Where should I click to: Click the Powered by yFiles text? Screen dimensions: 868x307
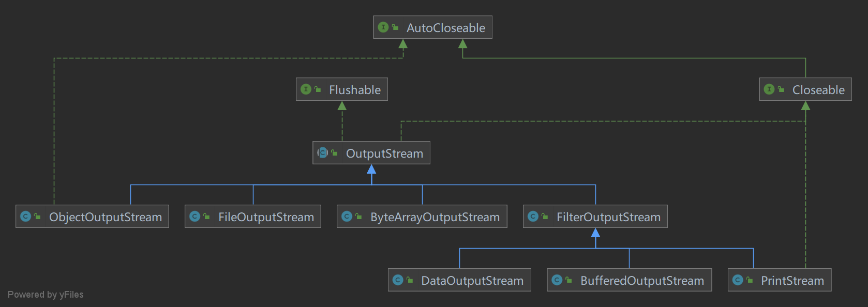pyautogui.click(x=46, y=295)
